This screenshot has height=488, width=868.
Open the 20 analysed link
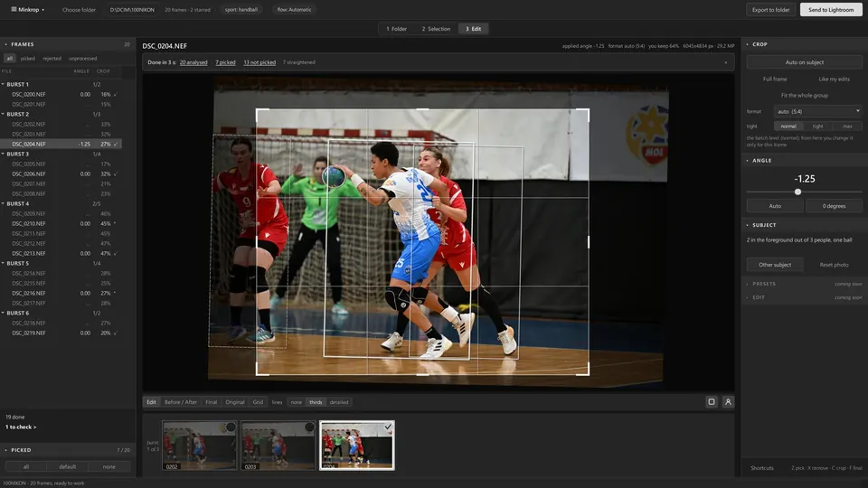click(x=193, y=62)
